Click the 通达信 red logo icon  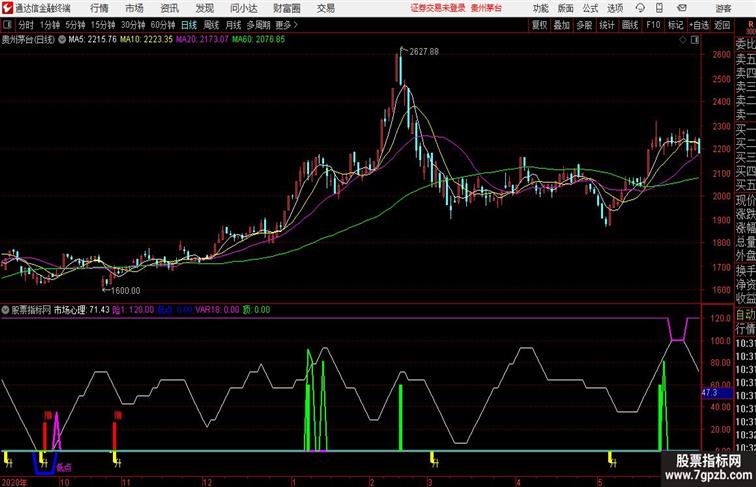coord(7,8)
